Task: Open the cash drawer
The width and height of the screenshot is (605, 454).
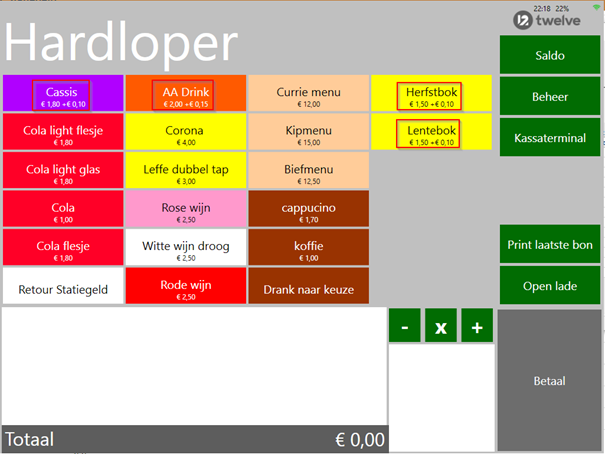Action: [550, 286]
